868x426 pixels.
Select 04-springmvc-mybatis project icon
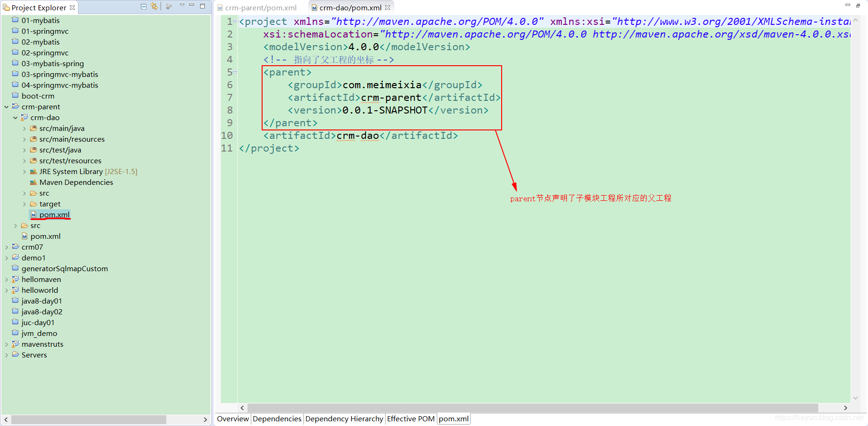(x=15, y=85)
